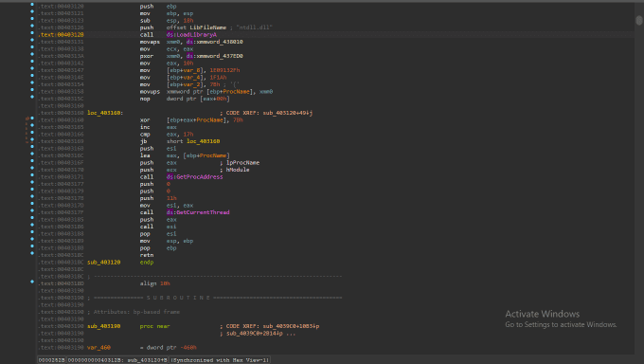Viewport: 644px width, 364px height.
Task: Click the mov ebp, esp instruction
Action: click(167, 13)
